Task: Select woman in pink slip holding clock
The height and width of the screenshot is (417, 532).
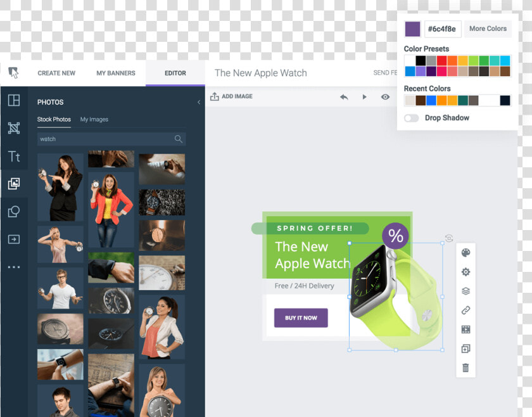Action: click(x=60, y=244)
